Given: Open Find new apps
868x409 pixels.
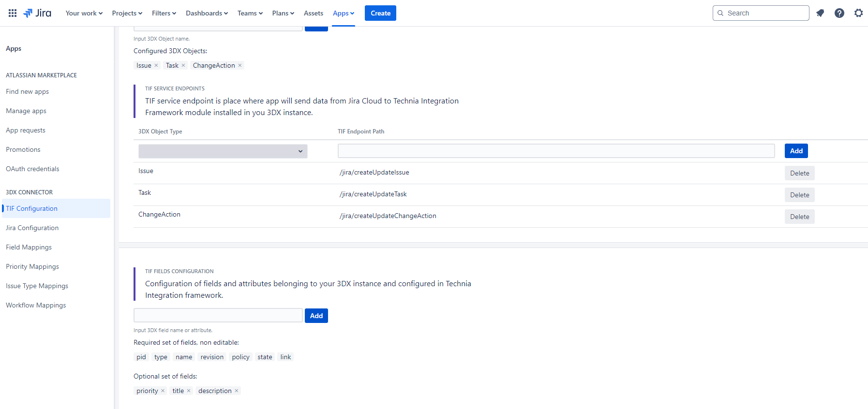Looking at the screenshot, I should pos(28,91).
